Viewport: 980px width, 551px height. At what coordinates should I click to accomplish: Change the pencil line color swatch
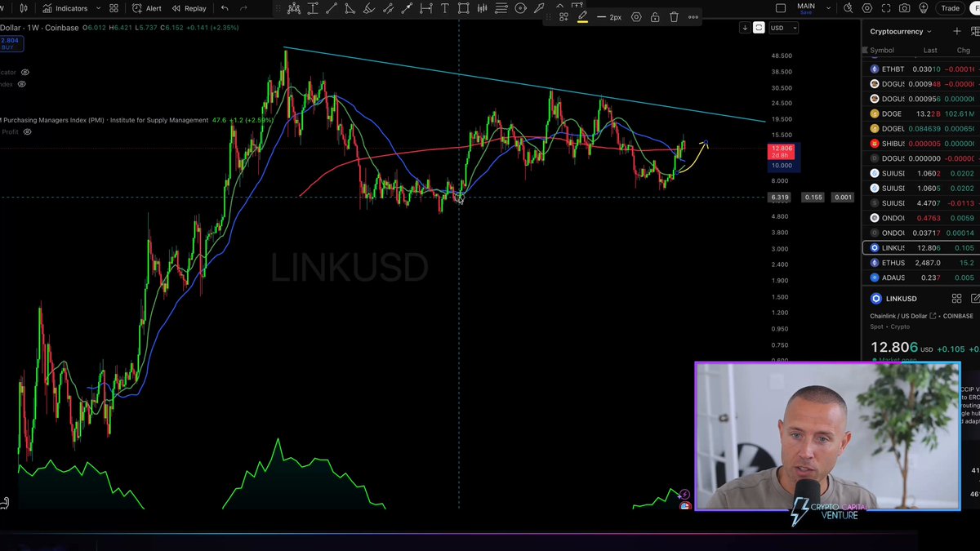coord(582,17)
